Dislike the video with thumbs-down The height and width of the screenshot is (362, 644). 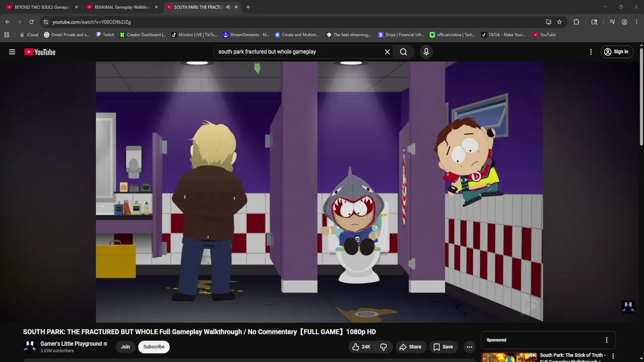coord(383,347)
